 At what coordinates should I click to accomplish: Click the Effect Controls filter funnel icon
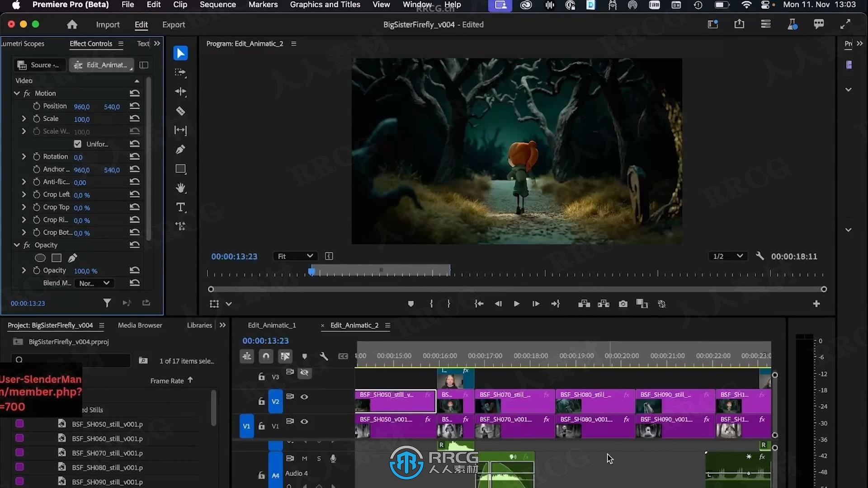point(107,303)
